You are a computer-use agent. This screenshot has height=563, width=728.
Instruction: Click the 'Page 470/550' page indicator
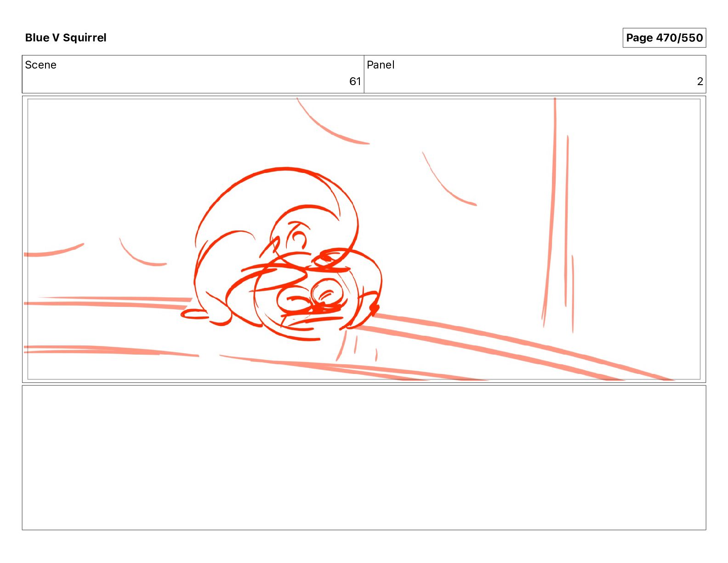[664, 38]
